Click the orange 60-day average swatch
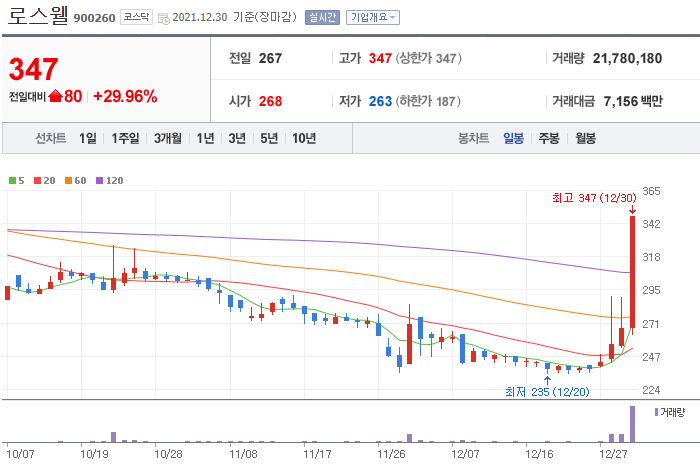The height and width of the screenshot is (468, 700). 68,180
